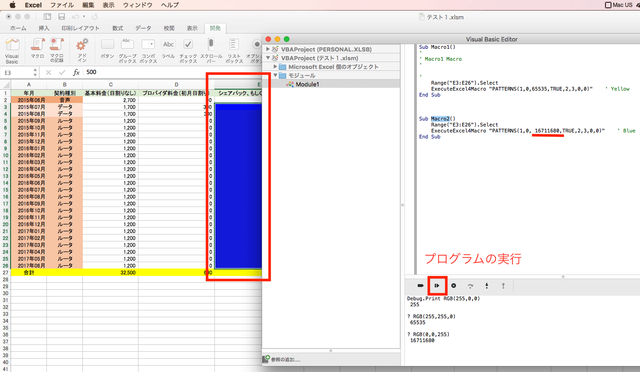Viewport: 640px width, 372px height.
Task: Open Visual Basic from the developer ribbon
Action: (12, 50)
